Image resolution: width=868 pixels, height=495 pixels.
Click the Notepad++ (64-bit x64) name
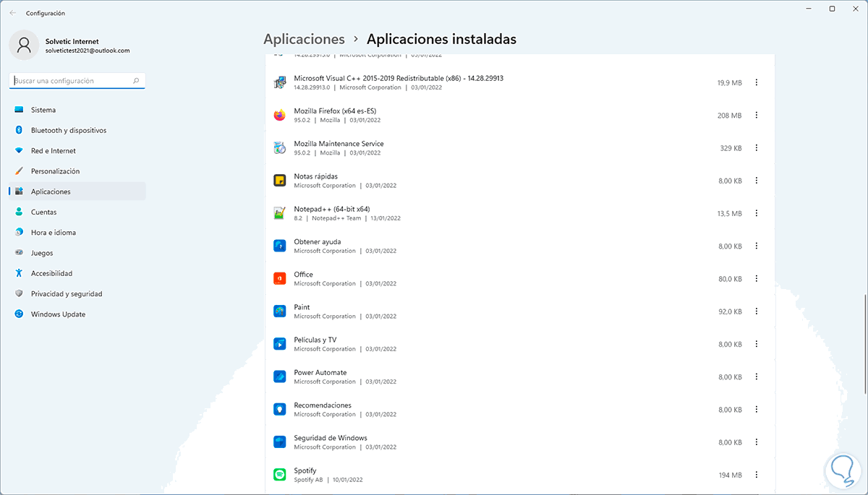(x=332, y=209)
